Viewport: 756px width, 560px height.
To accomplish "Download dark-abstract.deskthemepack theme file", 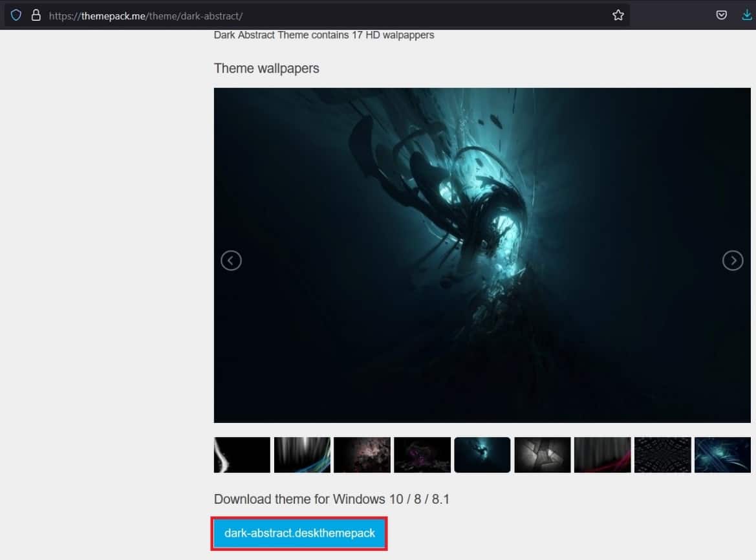I will point(299,533).
